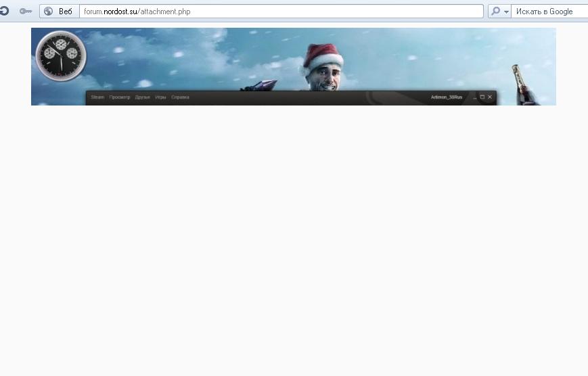Open the Справка menu
This screenshot has height=376, width=588.
pos(180,97)
